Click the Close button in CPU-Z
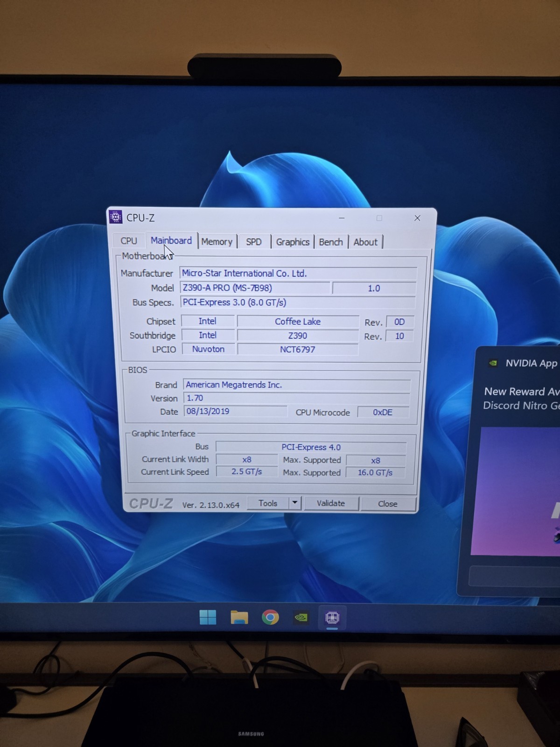560x747 pixels. (388, 504)
